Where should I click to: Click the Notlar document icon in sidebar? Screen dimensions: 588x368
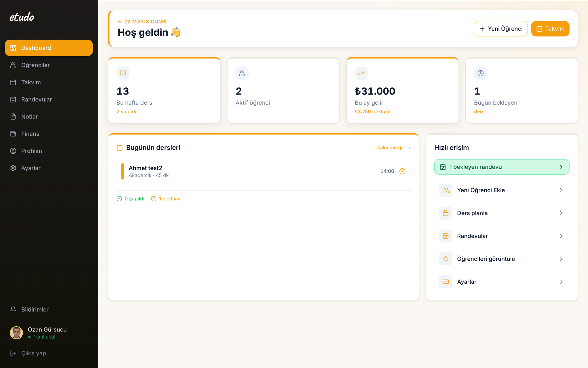[13, 117]
